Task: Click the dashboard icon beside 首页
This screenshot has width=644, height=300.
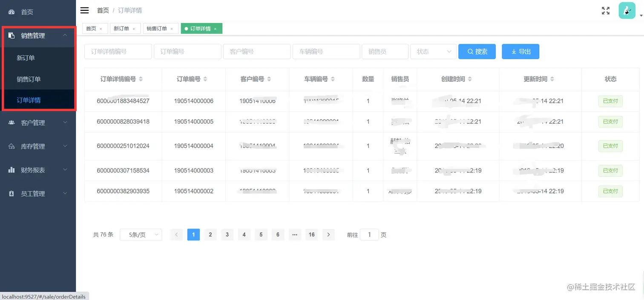Action: click(11, 12)
